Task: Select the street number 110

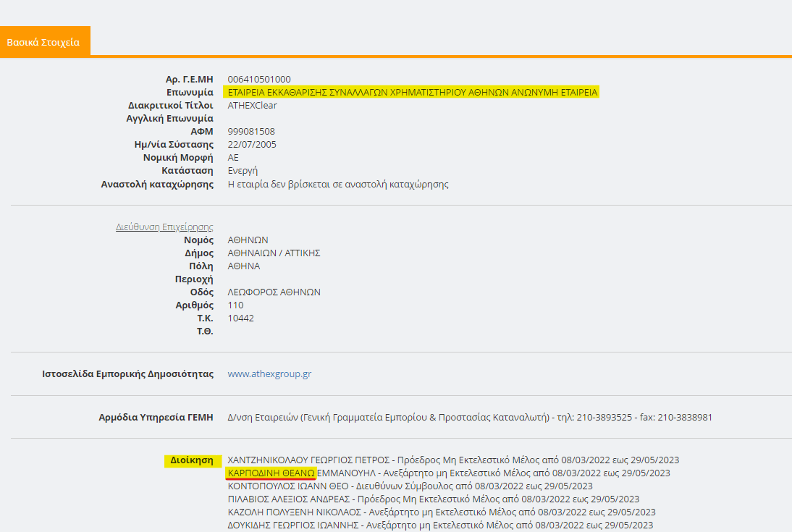Action: [235, 305]
